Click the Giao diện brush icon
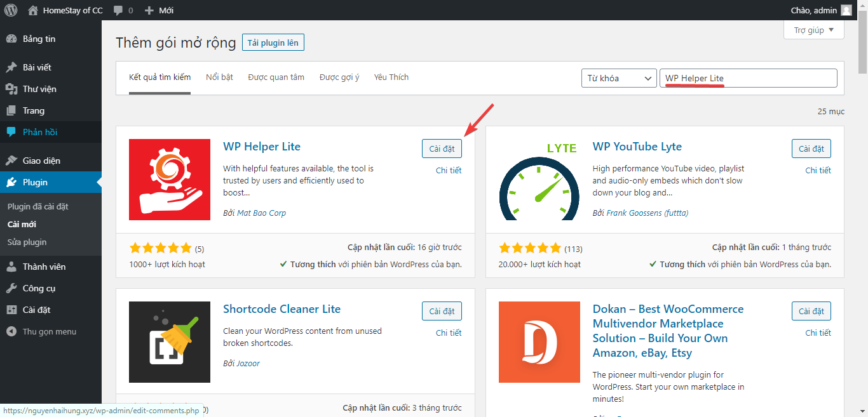Screen dimensions: 868x417 click(11, 161)
